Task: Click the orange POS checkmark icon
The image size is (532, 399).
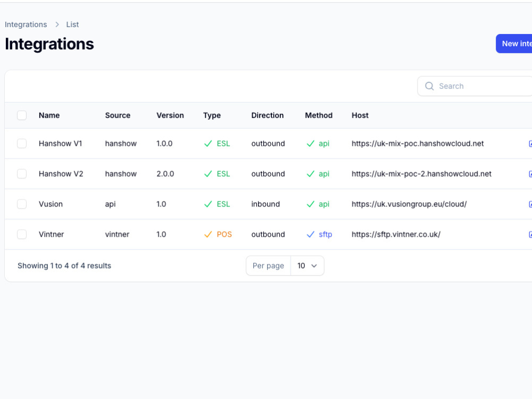Action: pos(208,235)
